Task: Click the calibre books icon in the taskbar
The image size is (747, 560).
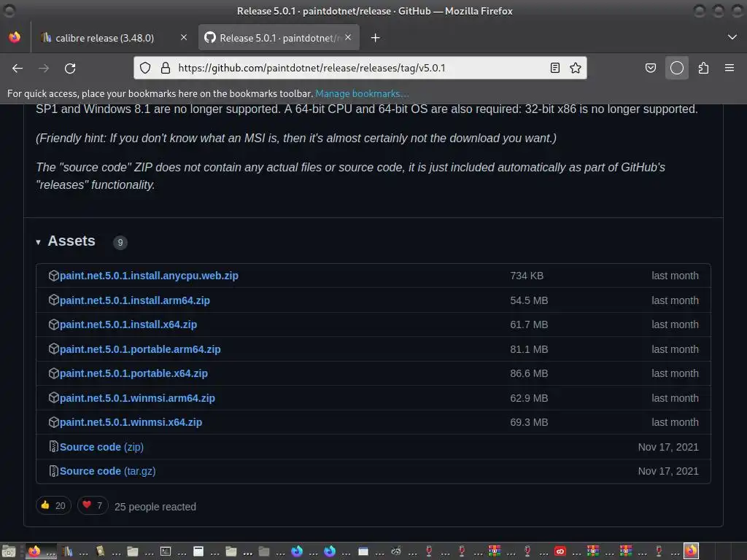Action: coord(67,551)
